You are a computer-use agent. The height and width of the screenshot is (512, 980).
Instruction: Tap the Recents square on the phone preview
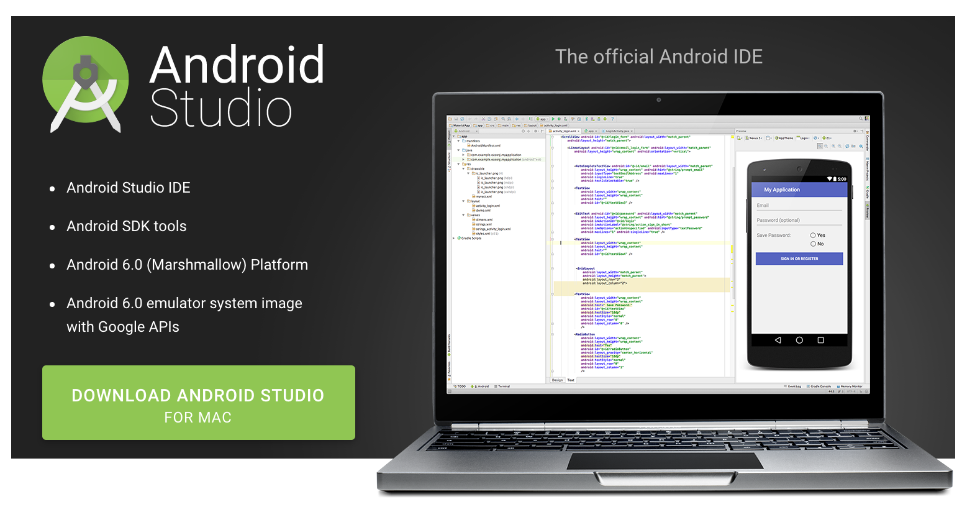point(820,340)
